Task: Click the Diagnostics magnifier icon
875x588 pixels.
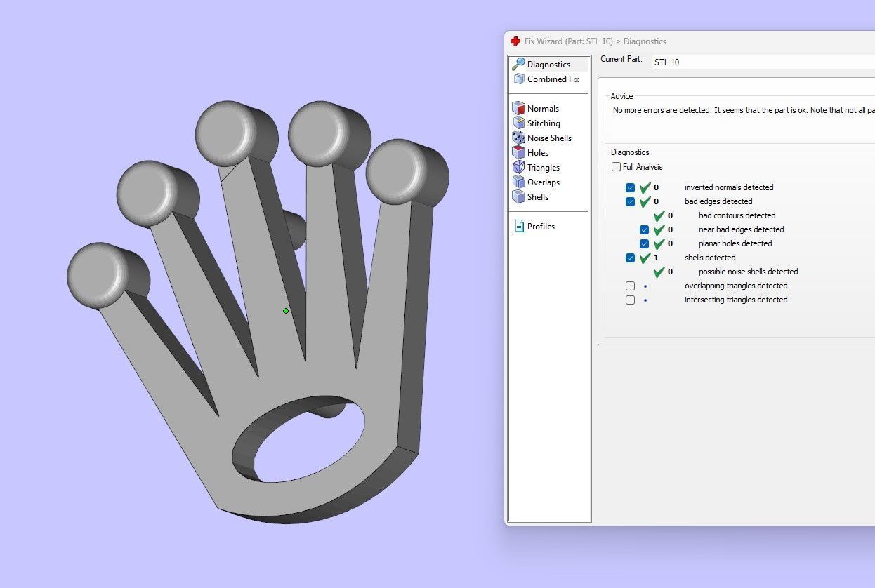Action: [x=518, y=64]
